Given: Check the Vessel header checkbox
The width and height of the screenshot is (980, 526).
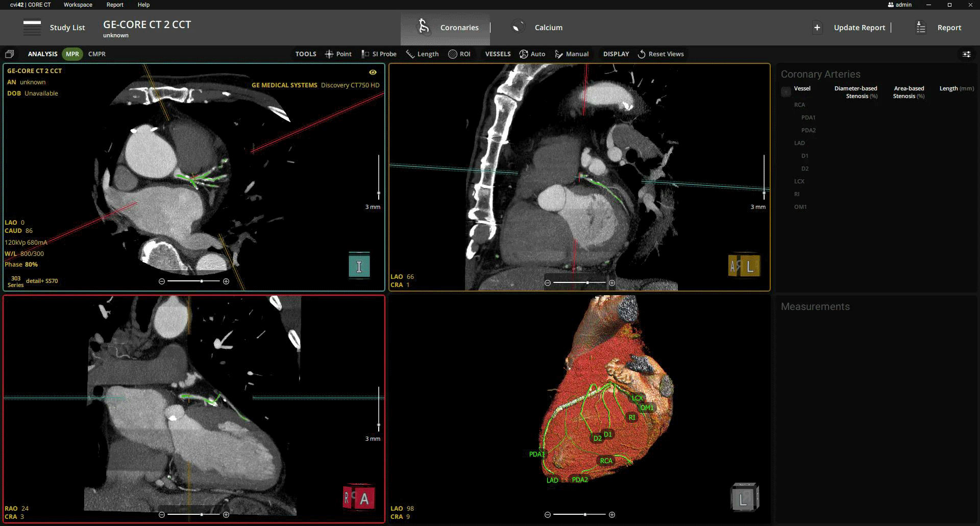Looking at the screenshot, I should pos(786,91).
